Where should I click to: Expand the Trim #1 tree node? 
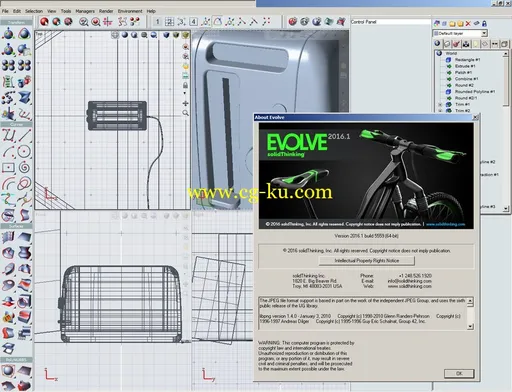click(440, 104)
